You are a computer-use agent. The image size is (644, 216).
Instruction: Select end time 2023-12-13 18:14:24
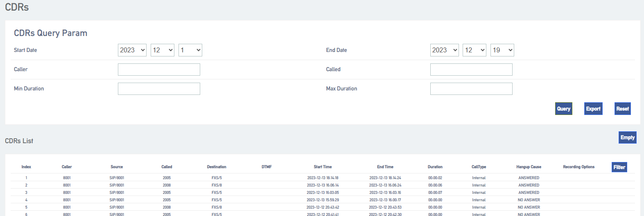coord(385,178)
